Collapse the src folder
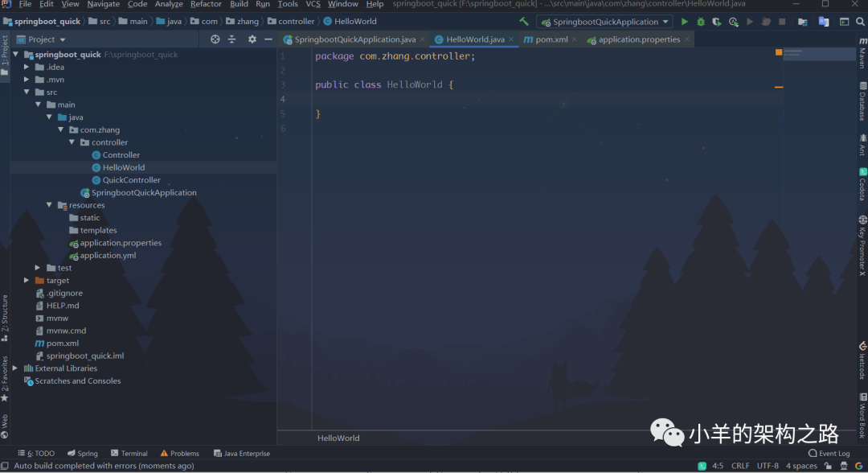The image size is (868, 473). [x=27, y=92]
